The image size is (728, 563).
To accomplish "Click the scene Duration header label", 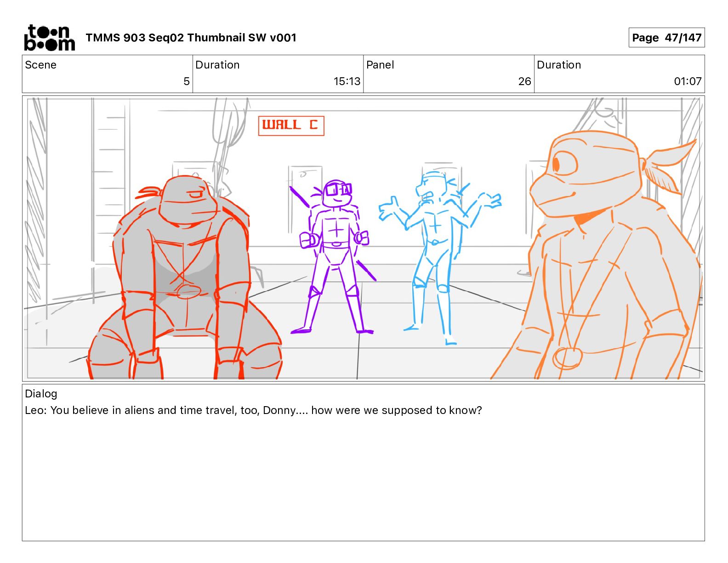I will click(x=217, y=65).
